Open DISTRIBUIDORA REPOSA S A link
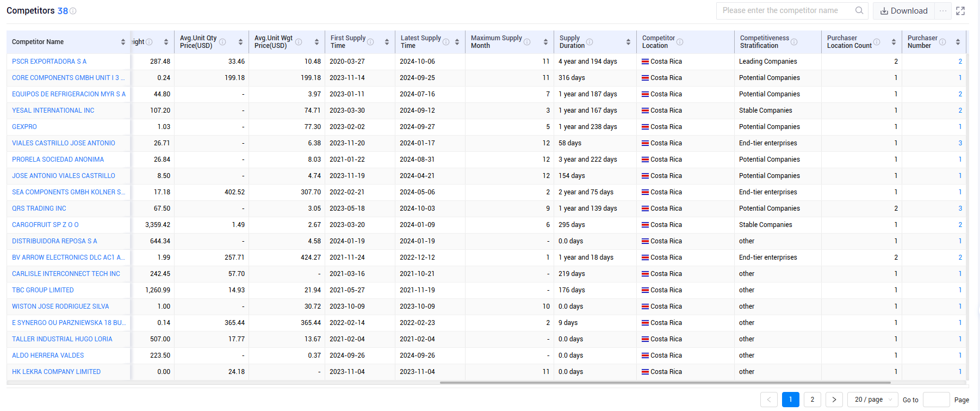Viewport: 980px width, 411px height. [x=54, y=241]
